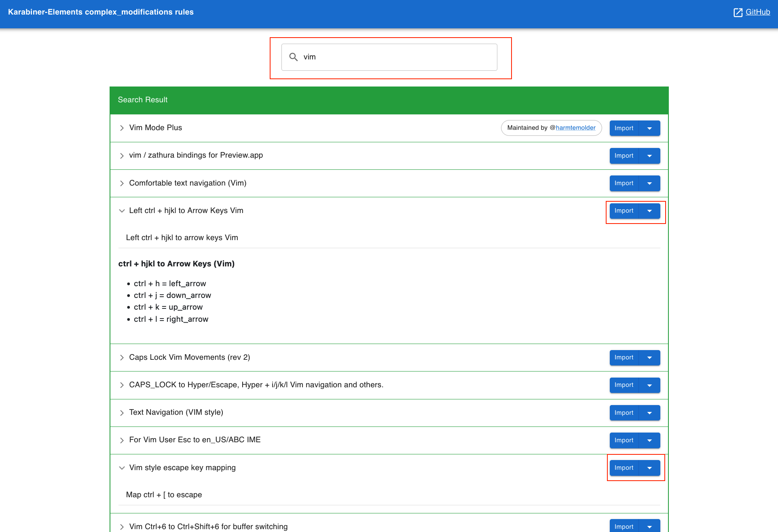Expand the Vim Mode Plus rule chevron
This screenshot has width=778, height=532.
[122, 128]
